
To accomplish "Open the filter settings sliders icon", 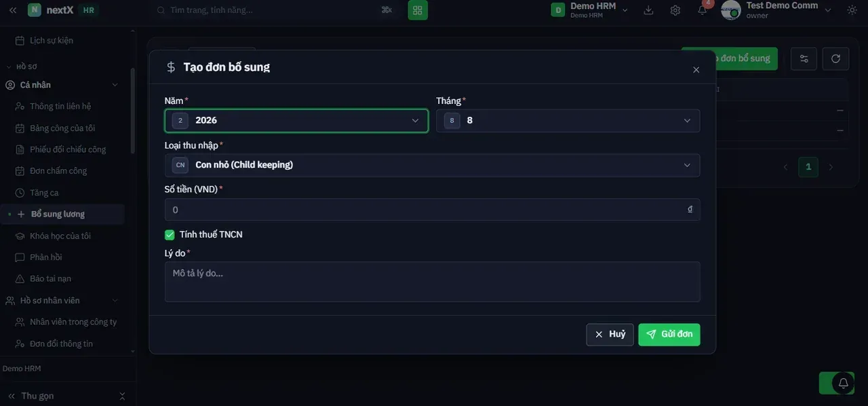I will click(804, 58).
